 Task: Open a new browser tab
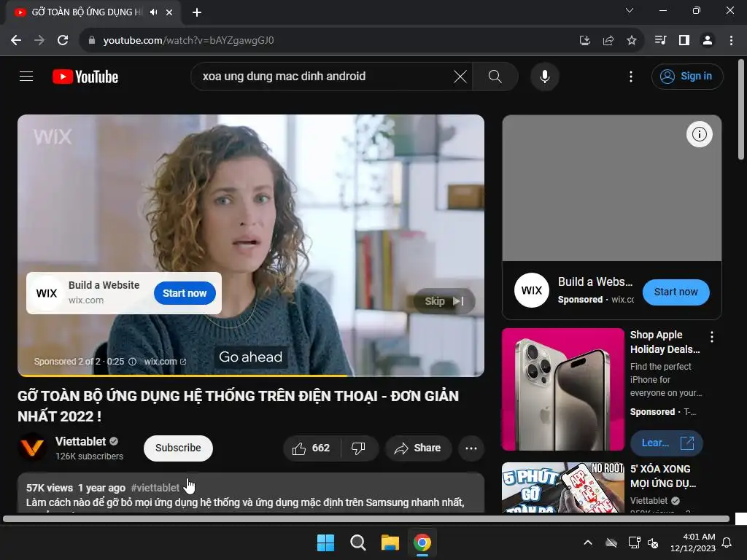[197, 12]
